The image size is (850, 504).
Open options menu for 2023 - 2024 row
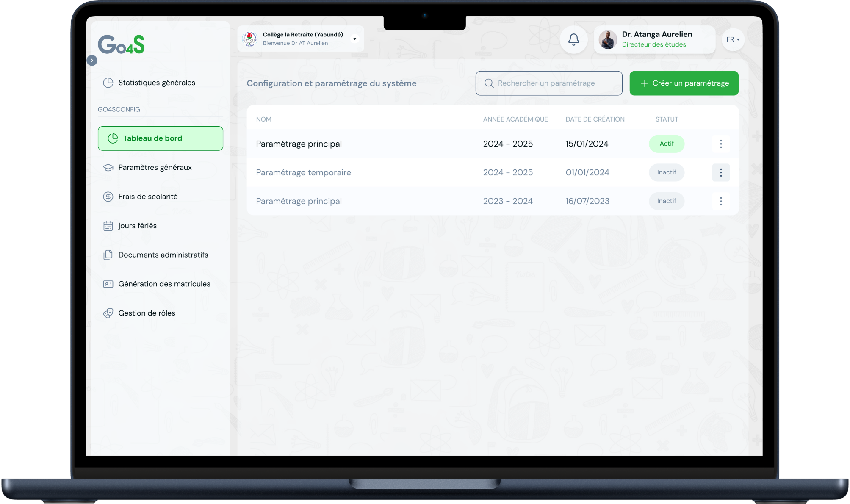pyautogui.click(x=720, y=201)
